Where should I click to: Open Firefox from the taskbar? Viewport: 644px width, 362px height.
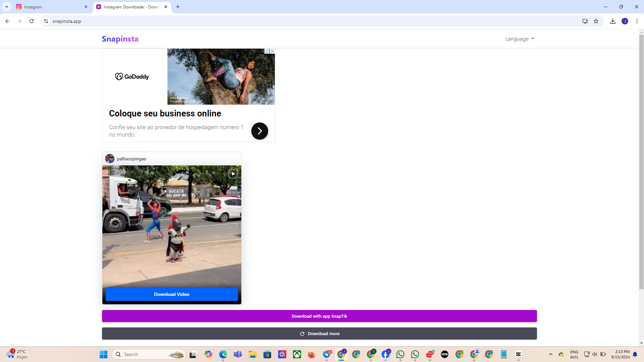(312, 354)
